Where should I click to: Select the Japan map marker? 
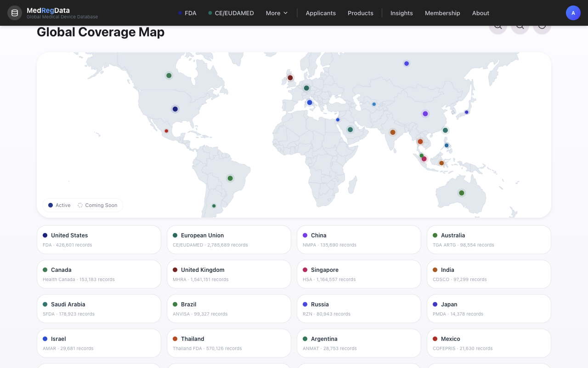pos(467,112)
